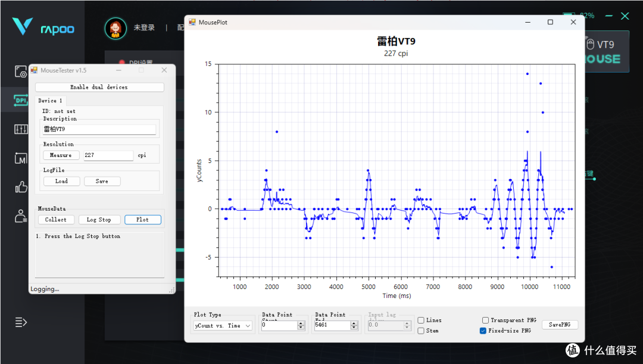This screenshot has height=364, width=643.
Task: Select the Device 1 tab
Action: tap(50, 101)
